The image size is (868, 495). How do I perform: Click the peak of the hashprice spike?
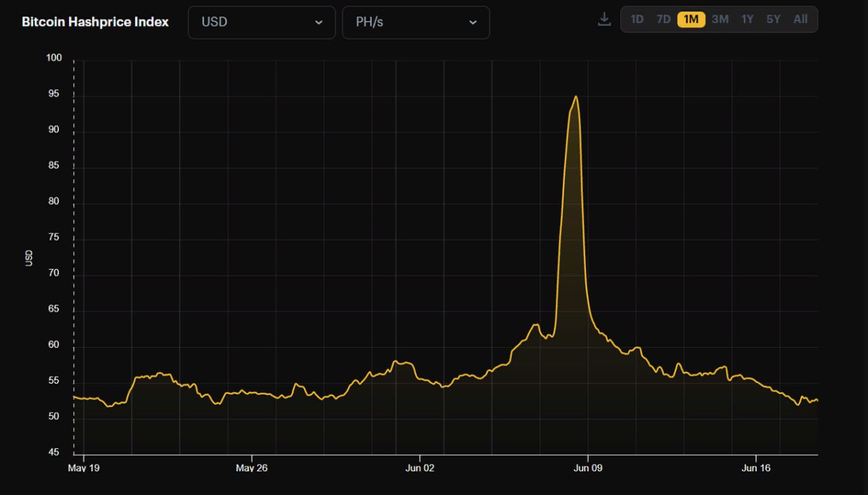(576, 96)
